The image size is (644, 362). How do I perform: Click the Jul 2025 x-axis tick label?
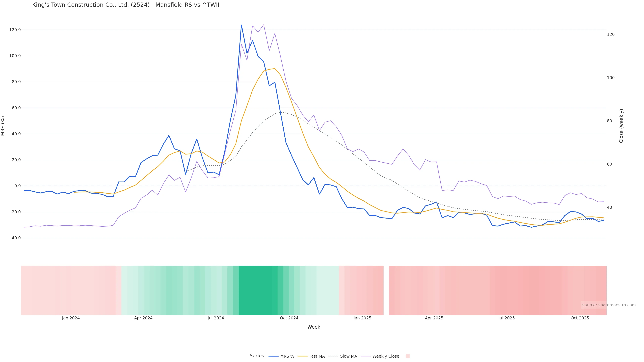pos(506,318)
